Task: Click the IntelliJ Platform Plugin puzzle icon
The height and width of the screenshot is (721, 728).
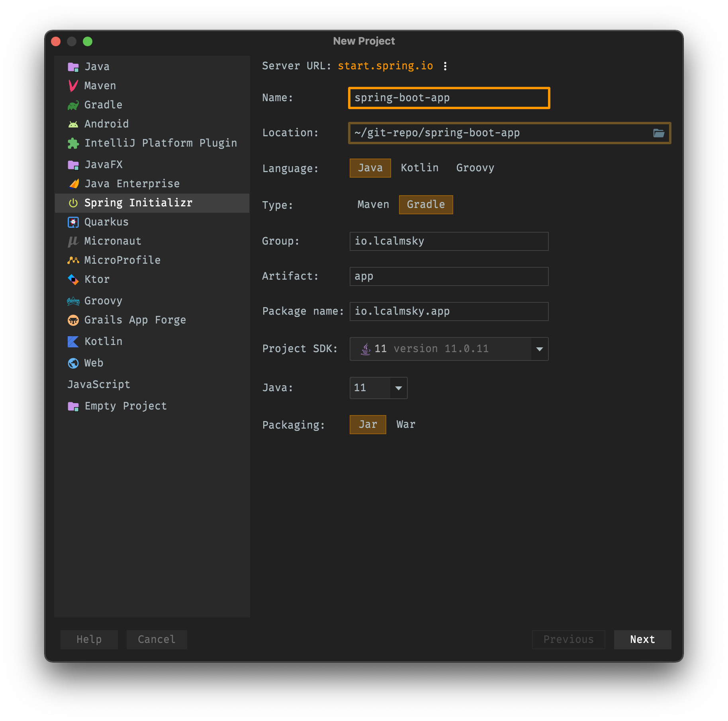Action: pyautogui.click(x=73, y=143)
